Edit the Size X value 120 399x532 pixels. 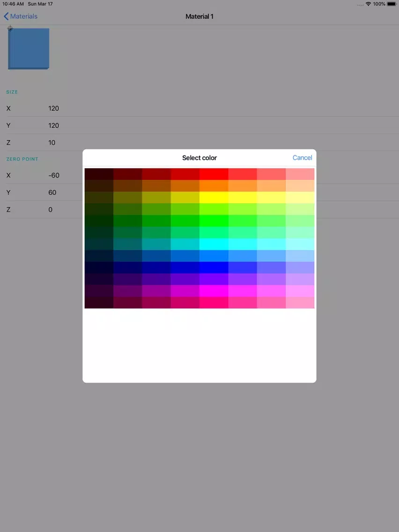[53, 109]
